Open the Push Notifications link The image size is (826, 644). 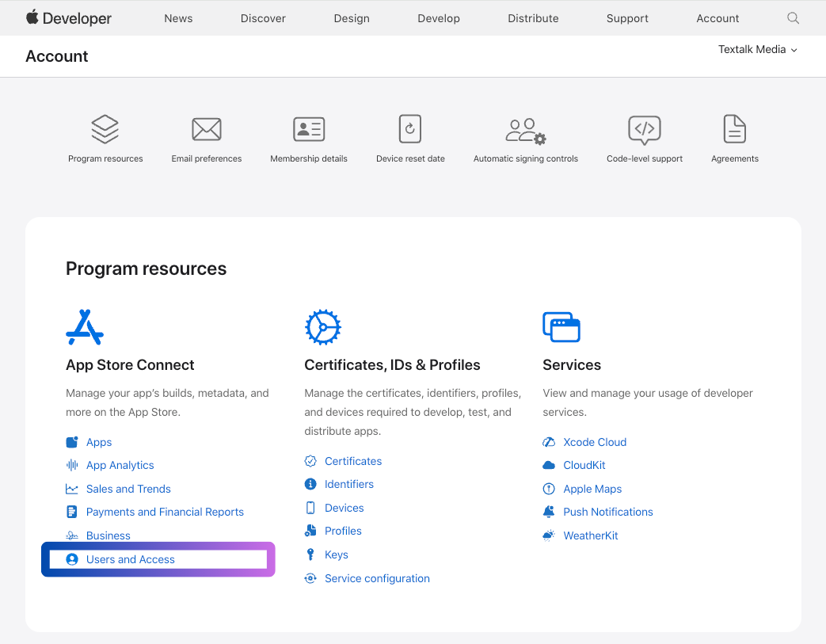(x=608, y=512)
